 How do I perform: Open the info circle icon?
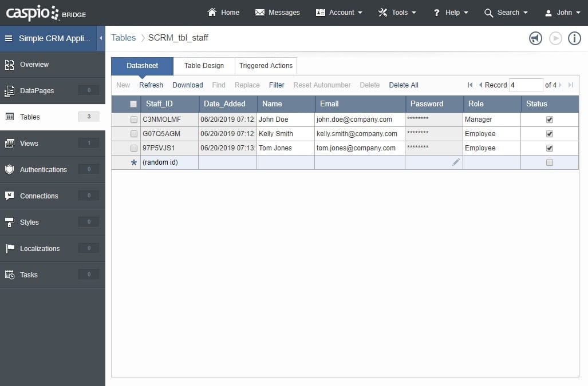click(x=574, y=38)
